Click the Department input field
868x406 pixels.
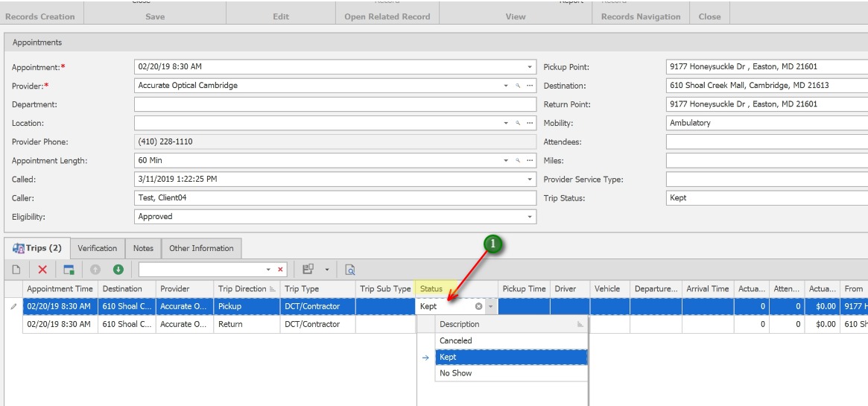(x=335, y=104)
